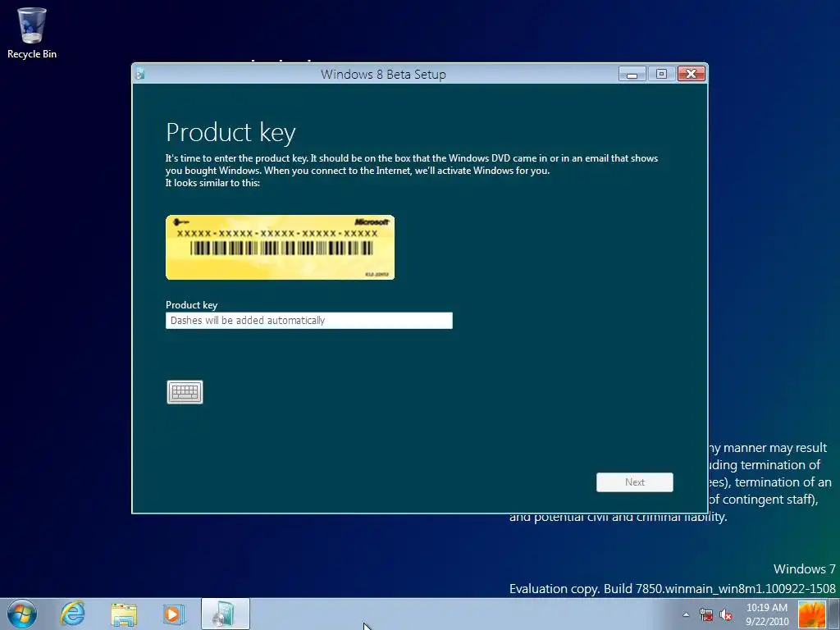Launch Internet Explorer from the taskbar

[72, 614]
